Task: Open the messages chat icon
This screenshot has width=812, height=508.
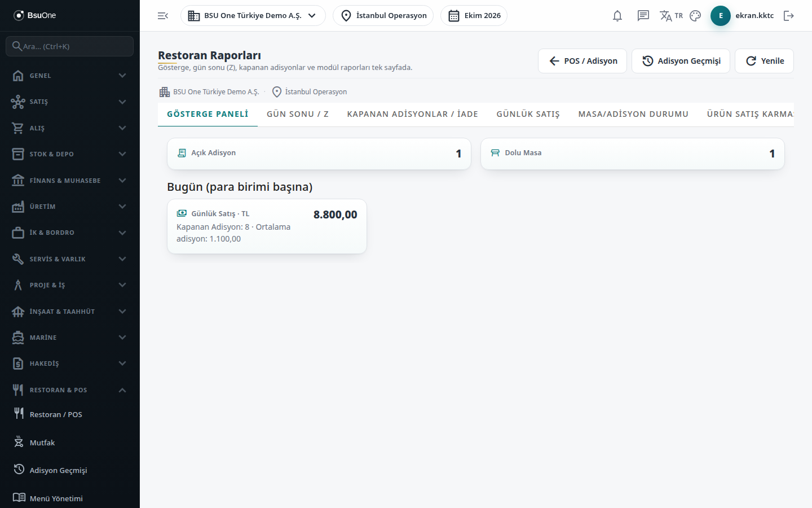Action: pos(643,16)
